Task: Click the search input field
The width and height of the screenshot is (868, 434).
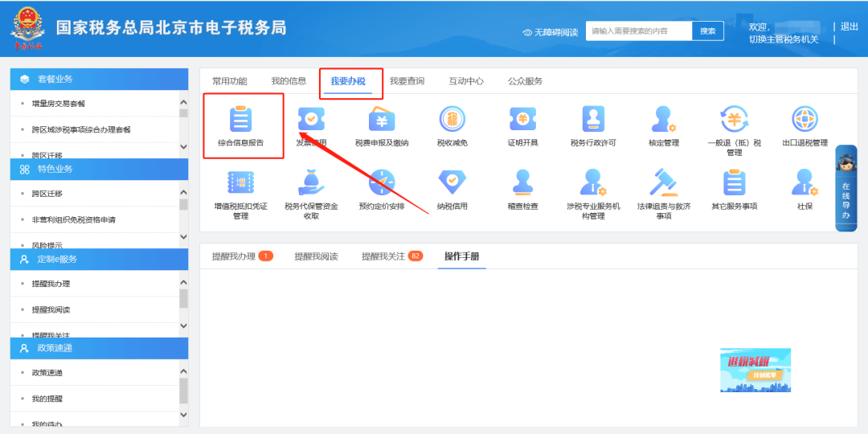Action: pos(638,31)
